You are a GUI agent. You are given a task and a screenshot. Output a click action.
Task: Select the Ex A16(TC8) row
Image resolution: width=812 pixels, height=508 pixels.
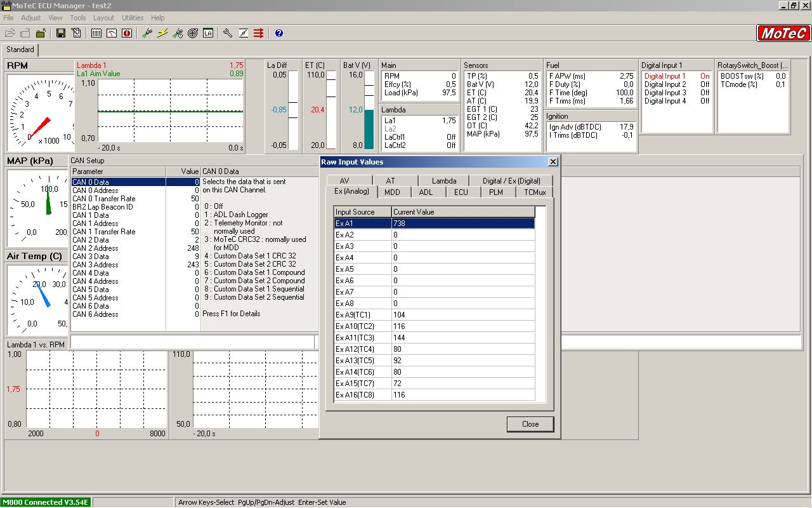tap(435, 395)
